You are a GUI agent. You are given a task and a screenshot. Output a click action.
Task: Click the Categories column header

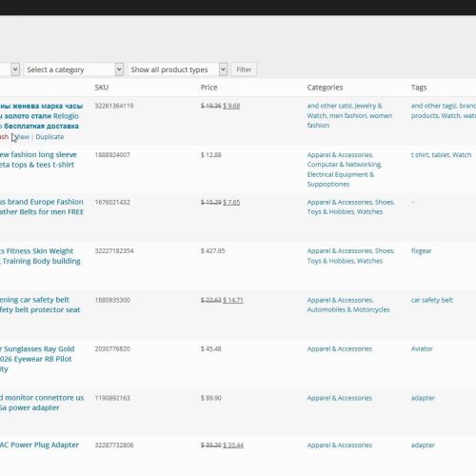[x=325, y=88]
